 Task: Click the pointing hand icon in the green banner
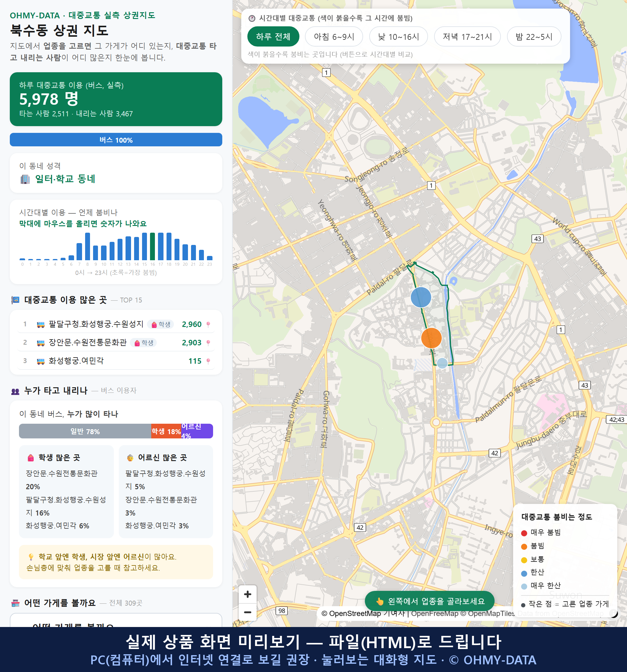click(x=380, y=601)
